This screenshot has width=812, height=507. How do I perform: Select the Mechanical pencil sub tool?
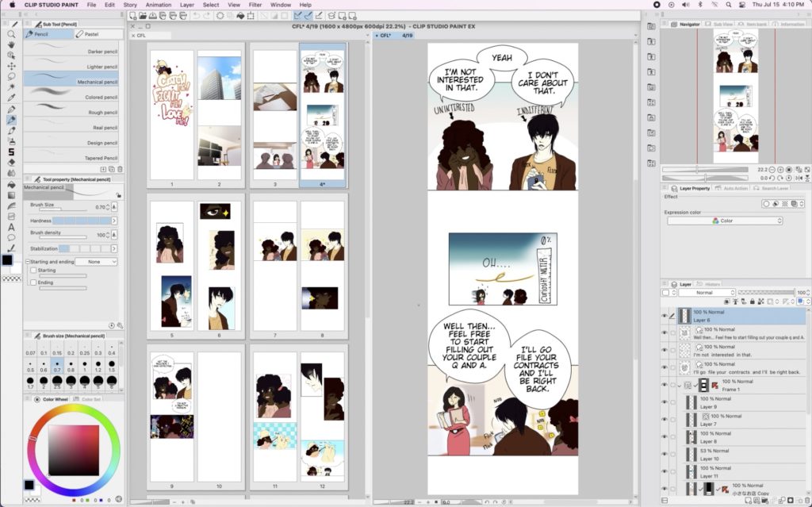pyautogui.click(x=79, y=82)
